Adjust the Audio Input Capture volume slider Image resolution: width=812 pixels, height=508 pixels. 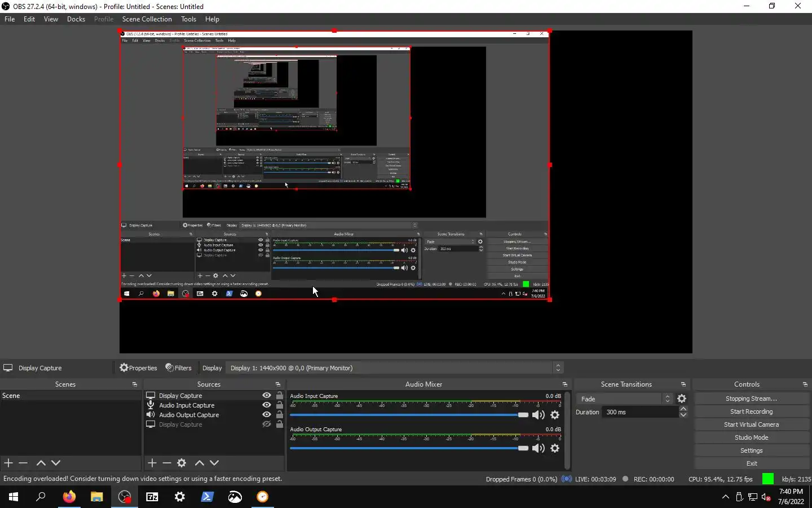(x=409, y=415)
